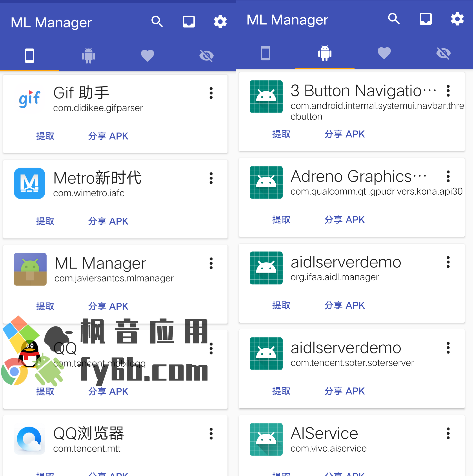Select the AIService app name

(324, 433)
